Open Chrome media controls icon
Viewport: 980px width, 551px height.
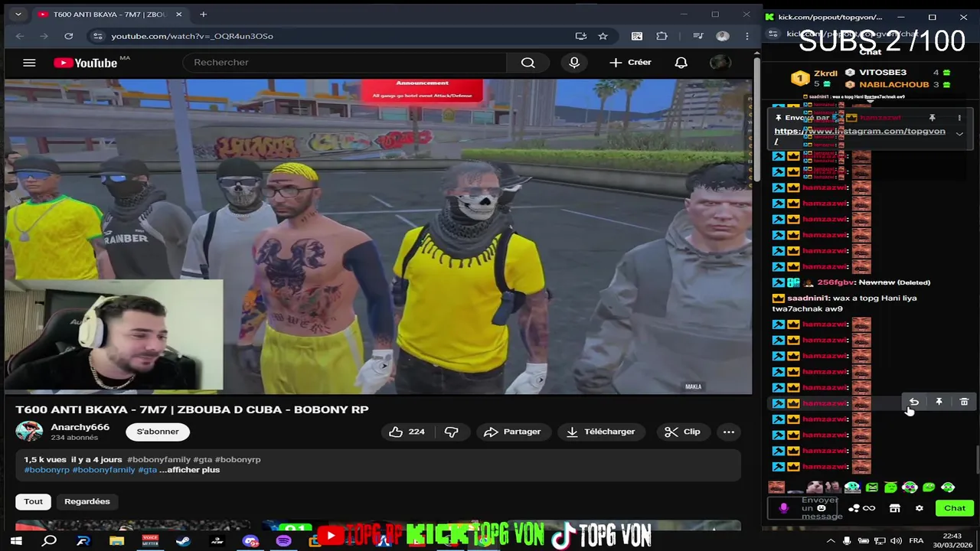coord(697,36)
